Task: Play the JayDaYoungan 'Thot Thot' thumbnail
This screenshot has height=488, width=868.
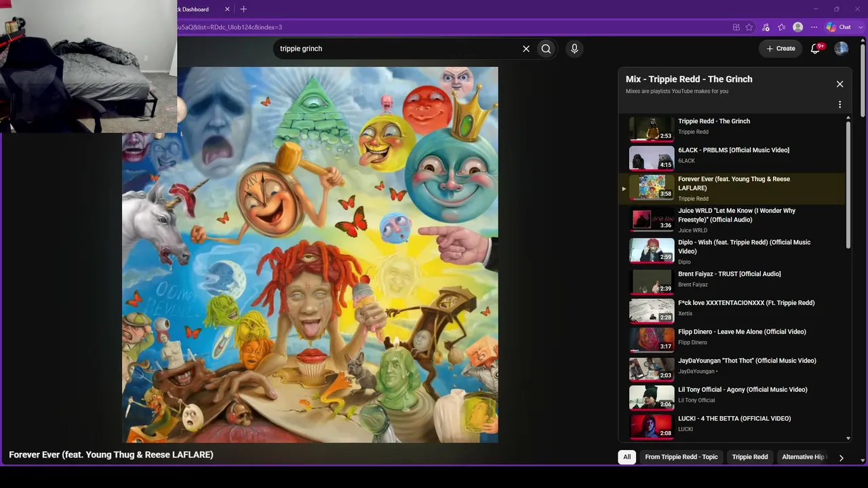Action: 652,369
